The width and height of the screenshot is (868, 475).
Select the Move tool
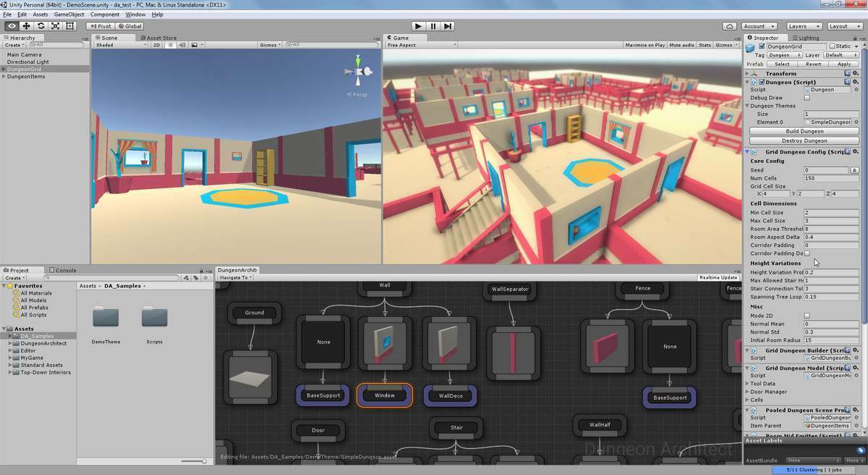26,26
